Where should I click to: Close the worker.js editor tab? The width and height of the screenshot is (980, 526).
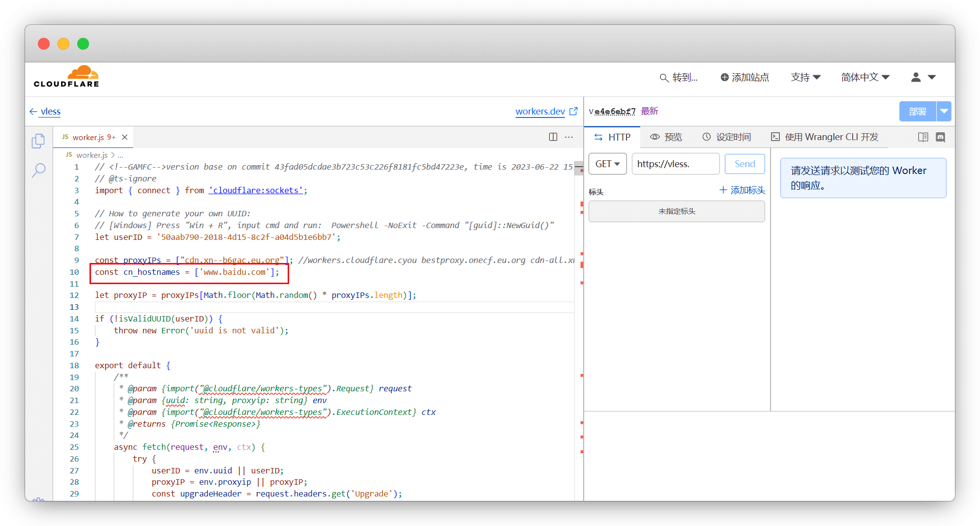point(125,137)
